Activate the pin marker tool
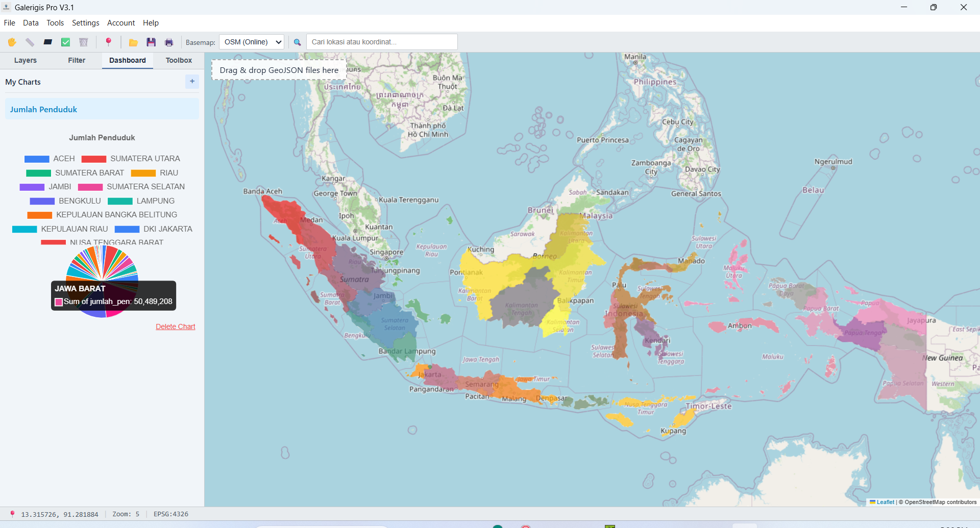The height and width of the screenshot is (528, 980). click(108, 42)
